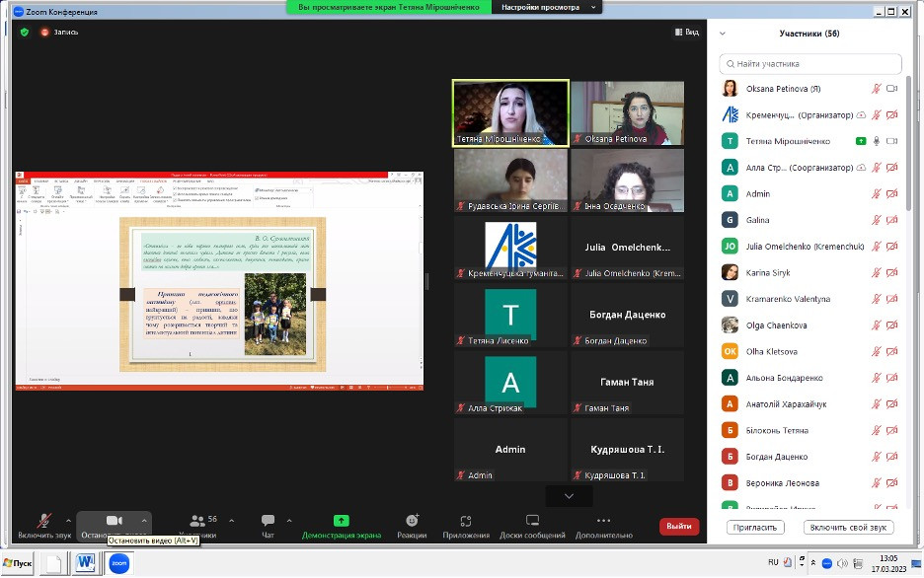Select Кременчуцька гуманіта... logo tile
The height and width of the screenshot is (578, 924).
[x=510, y=248]
